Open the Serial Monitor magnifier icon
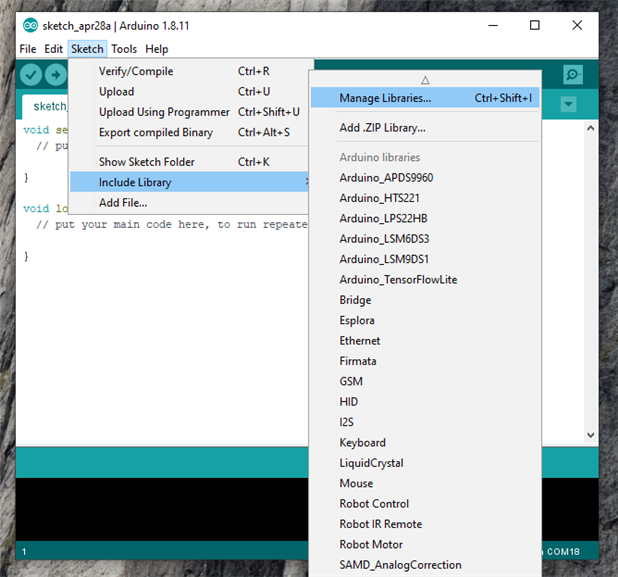618x577 pixels. click(x=572, y=74)
